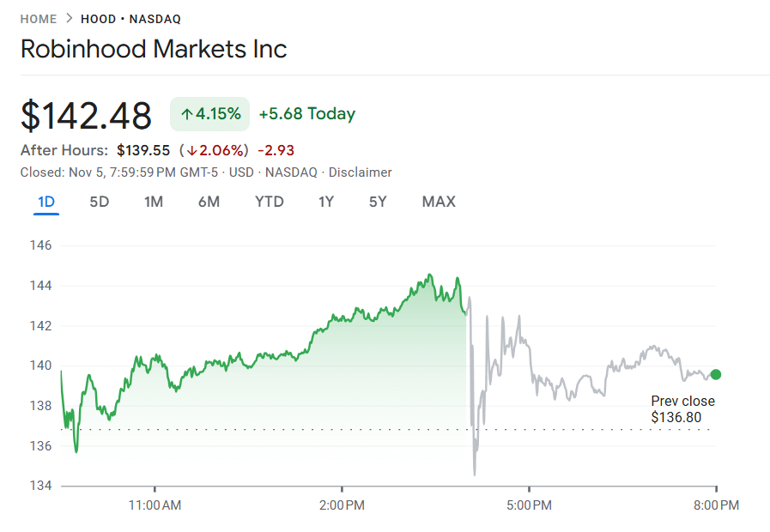This screenshot has height=532, width=770.
Task: Select the 1M time range
Action: [154, 202]
